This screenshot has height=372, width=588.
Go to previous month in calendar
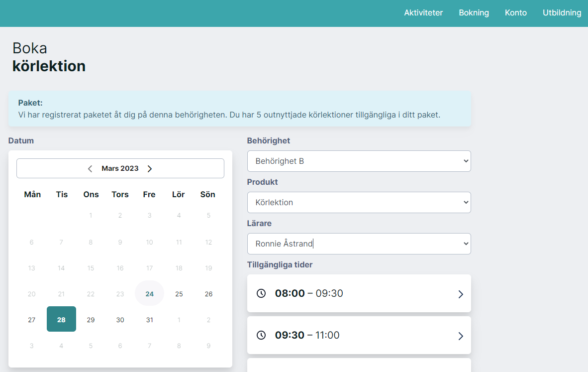tap(90, 168)
